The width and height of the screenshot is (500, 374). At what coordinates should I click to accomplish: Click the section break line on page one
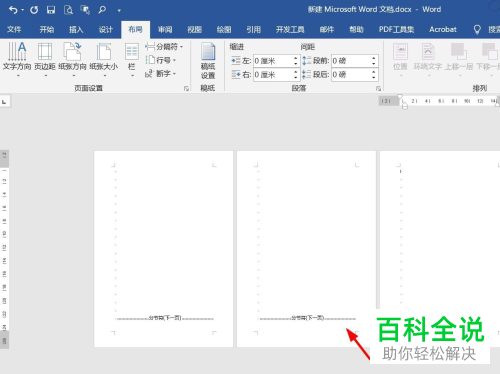165,318
